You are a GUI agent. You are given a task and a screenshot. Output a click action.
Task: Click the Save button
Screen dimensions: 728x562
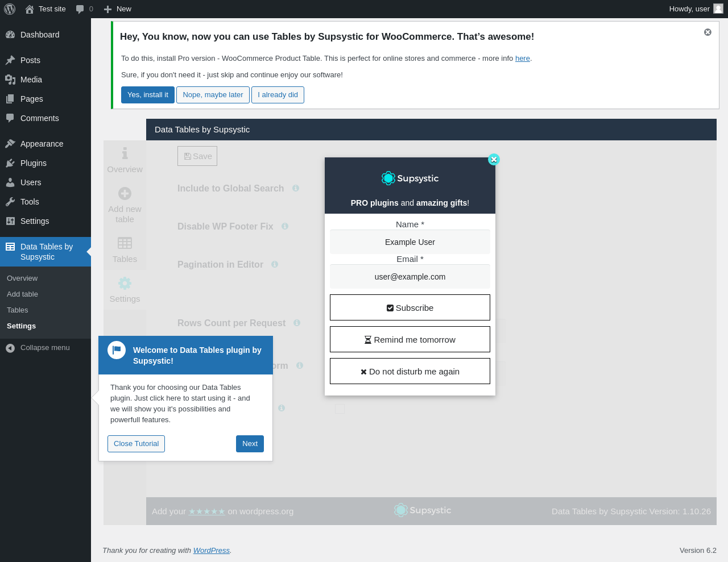tap(197, 156)
